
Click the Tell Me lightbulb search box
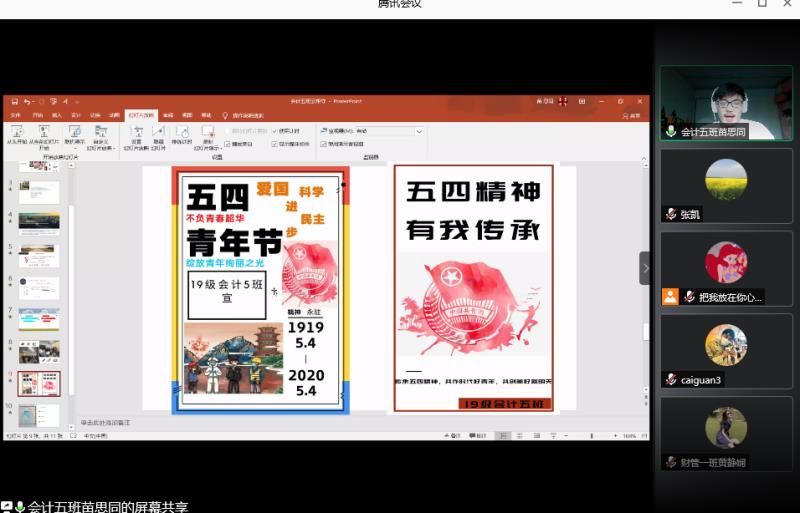(x=243, y=116)
